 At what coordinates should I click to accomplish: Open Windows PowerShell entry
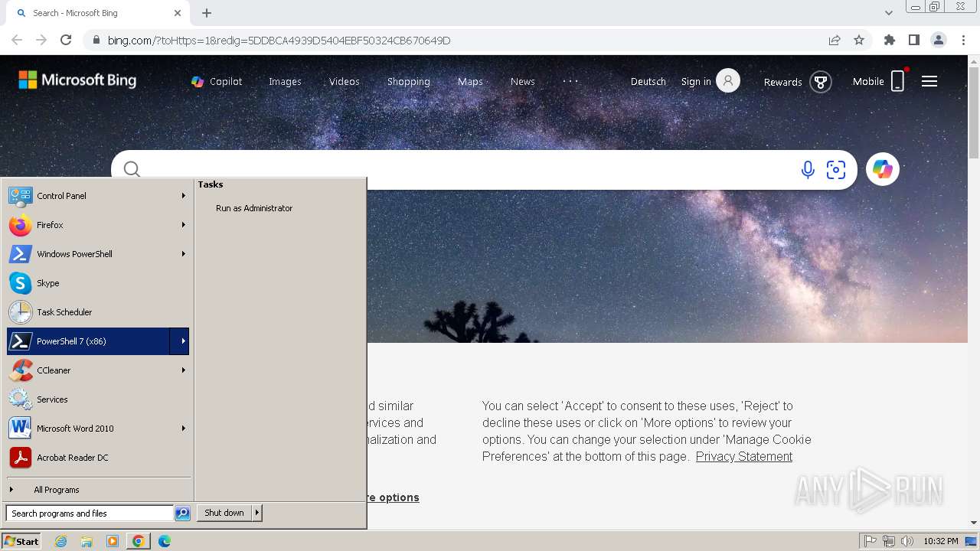[x=97, y=254]
